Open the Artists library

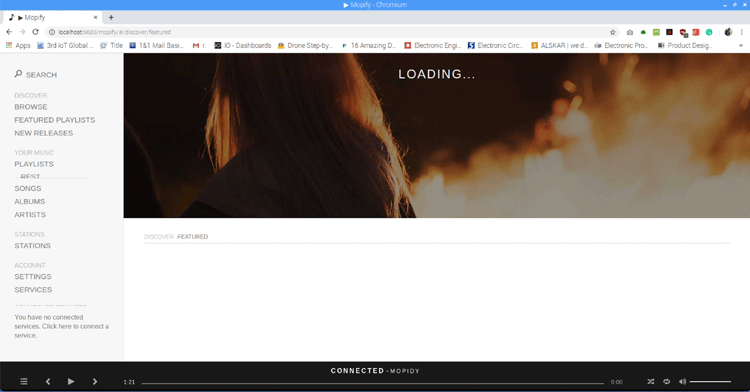click(x=30, y=215)
